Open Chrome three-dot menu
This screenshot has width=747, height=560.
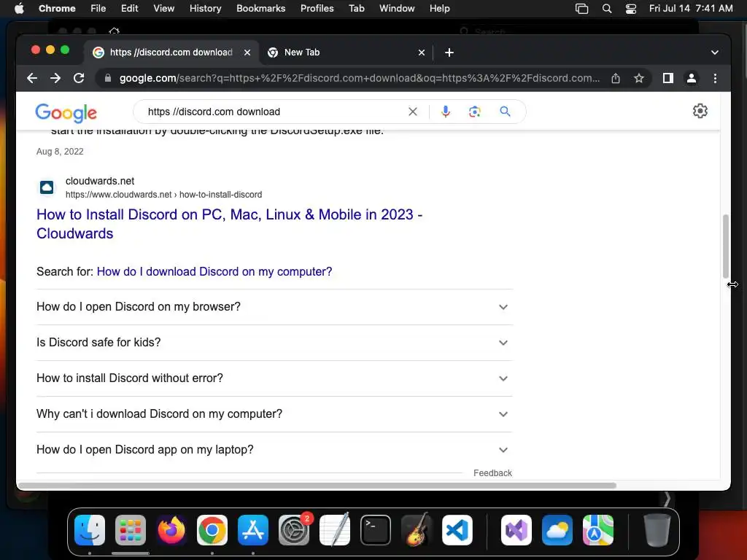pos(715,78)
